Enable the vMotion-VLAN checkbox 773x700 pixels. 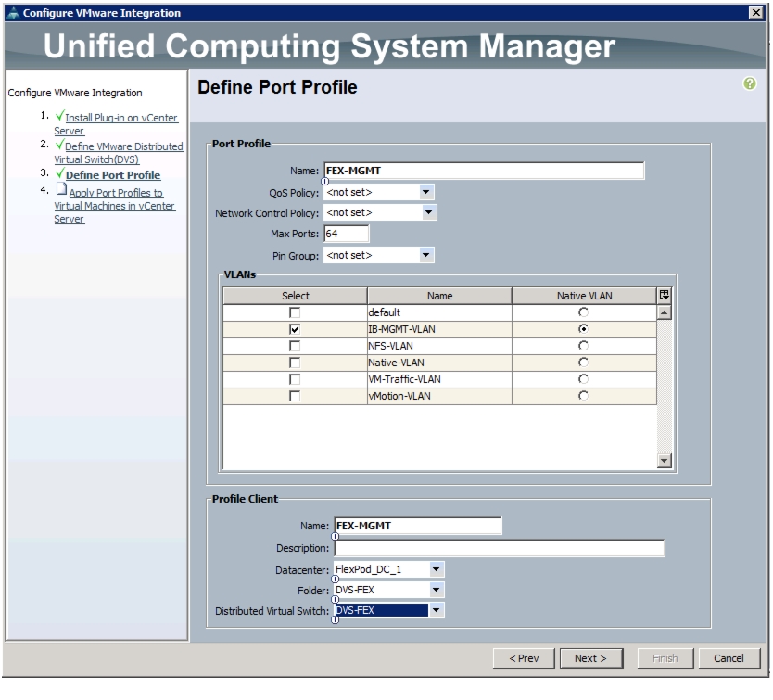[x=295, y=396]
